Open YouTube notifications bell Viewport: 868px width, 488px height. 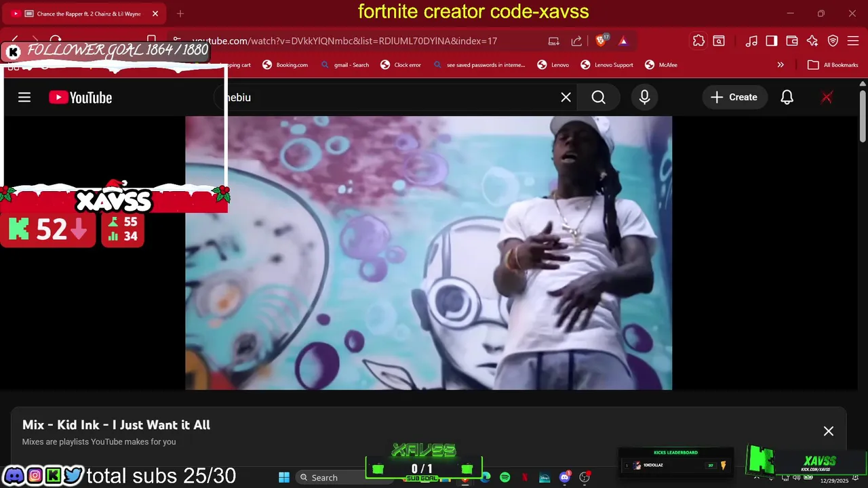coord(787,98)
